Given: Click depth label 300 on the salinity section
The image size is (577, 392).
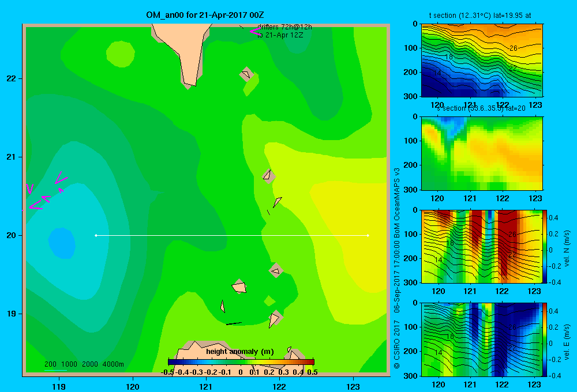Looking at the screenshot, I should [x=410, y=190].
